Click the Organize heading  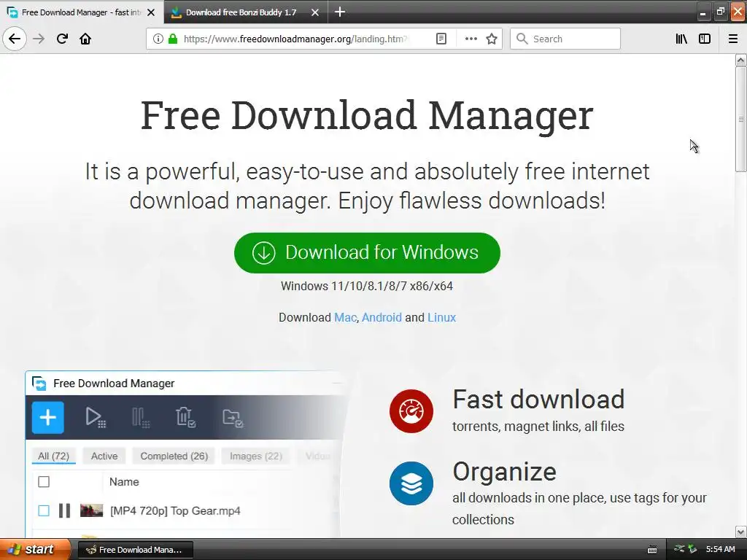[x=505, y=472]
